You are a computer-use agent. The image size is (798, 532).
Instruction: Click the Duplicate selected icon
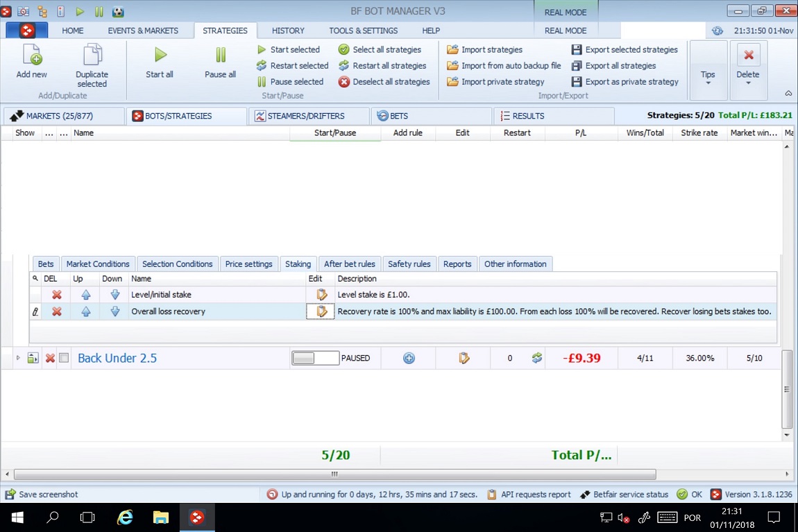[92, 55]
